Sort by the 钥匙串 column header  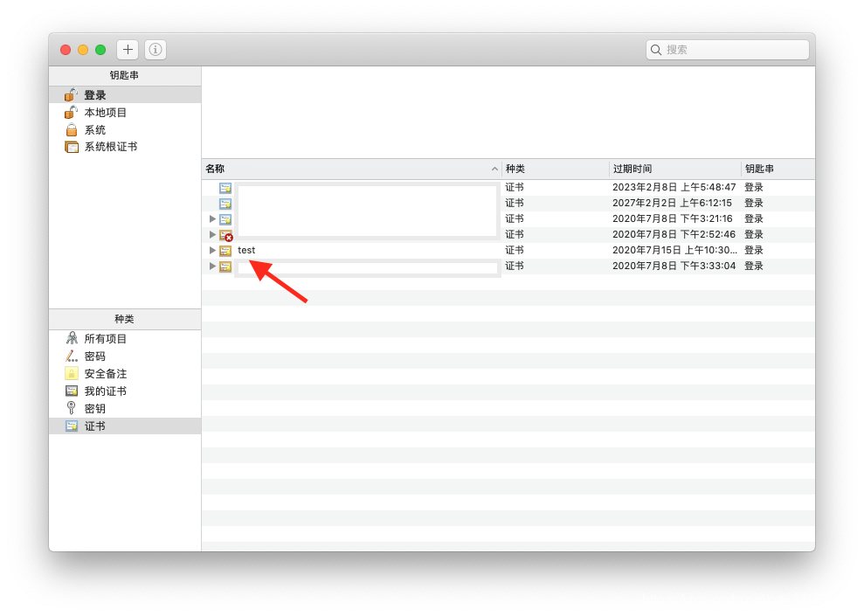[778, 169]
